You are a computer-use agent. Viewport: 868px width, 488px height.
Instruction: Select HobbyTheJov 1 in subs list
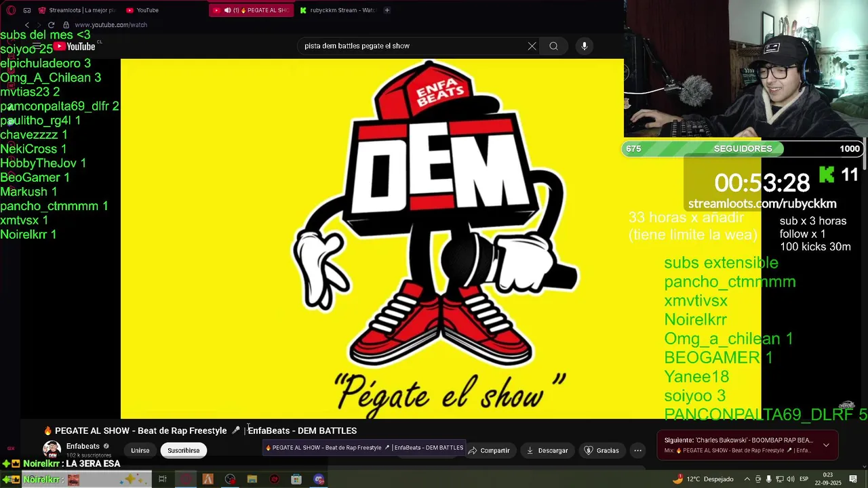tap(43, 163)
